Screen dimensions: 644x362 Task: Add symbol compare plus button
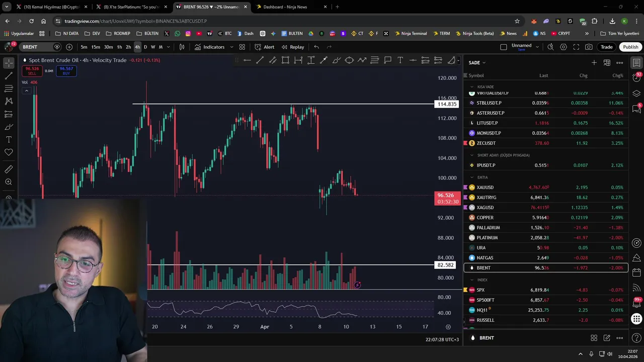click(69, 47)
